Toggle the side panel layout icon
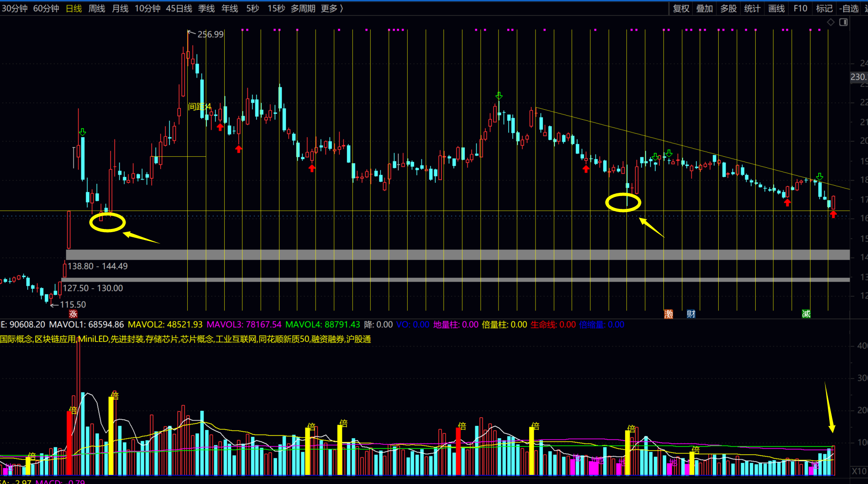The image size is (868, 484). point(843,22)
